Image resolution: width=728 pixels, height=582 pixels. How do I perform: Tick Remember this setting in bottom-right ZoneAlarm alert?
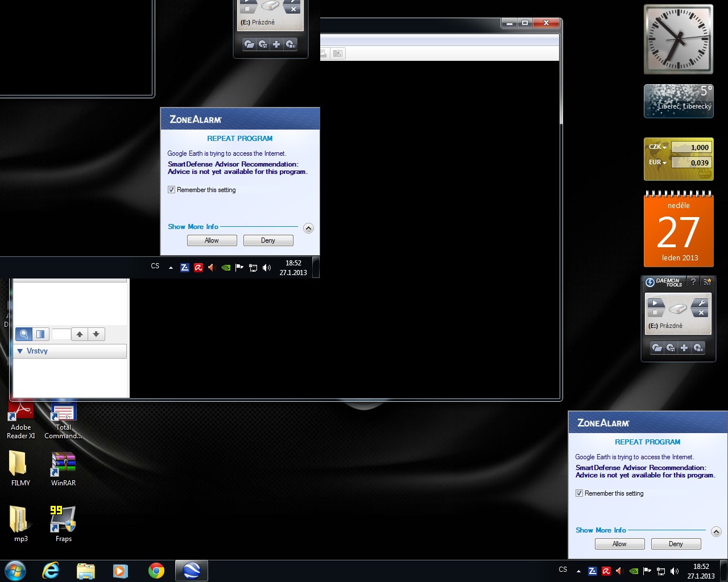[x=579, y=493]
